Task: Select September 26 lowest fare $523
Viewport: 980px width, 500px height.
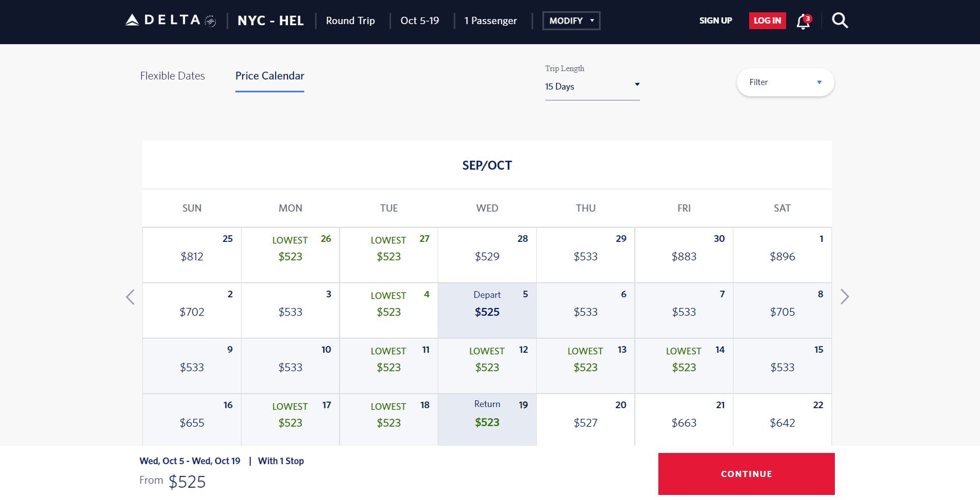Action: [x=290, y=255]
